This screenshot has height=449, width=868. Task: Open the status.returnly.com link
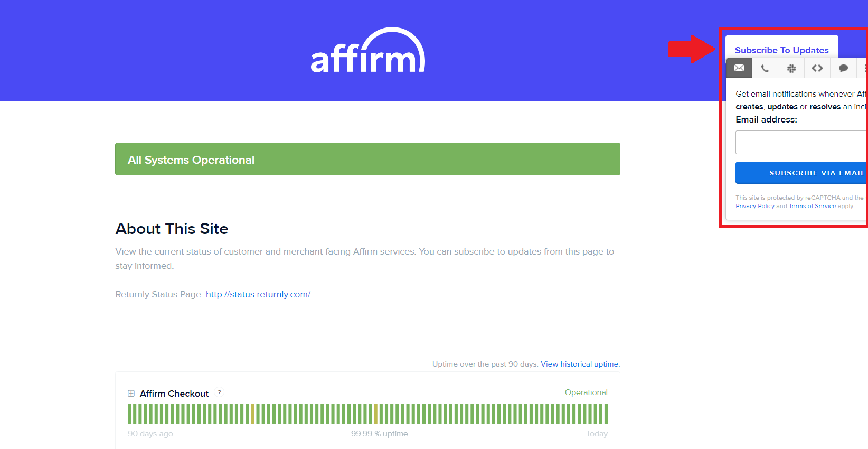point(258,294)
